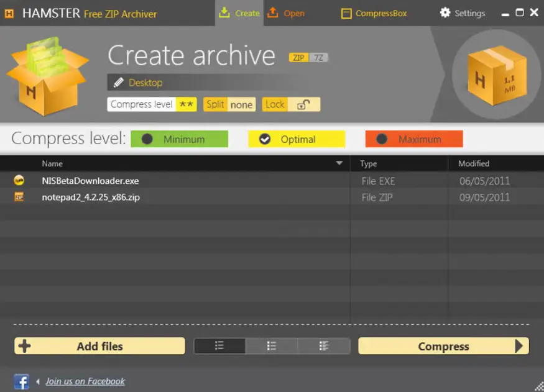Screen dimensions: 544x392
Task: Switch to the detailed list view icon
Action: (323, 346)
